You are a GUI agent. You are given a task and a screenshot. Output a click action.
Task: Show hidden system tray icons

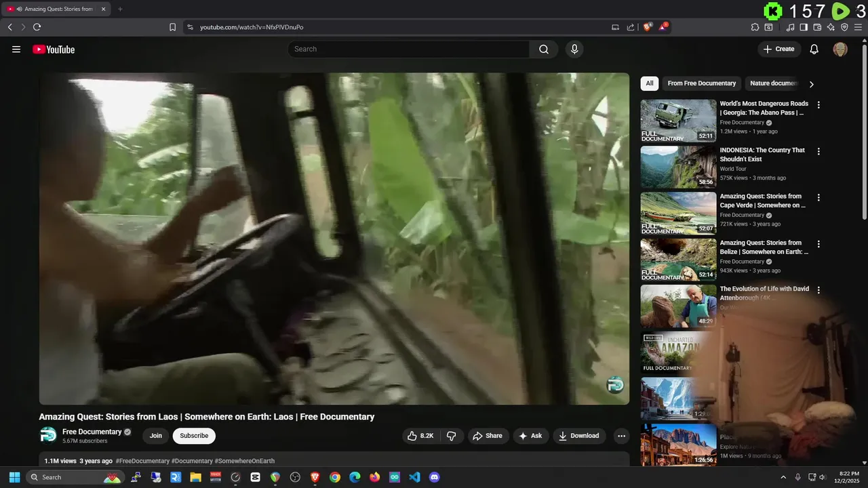point(783,477)
